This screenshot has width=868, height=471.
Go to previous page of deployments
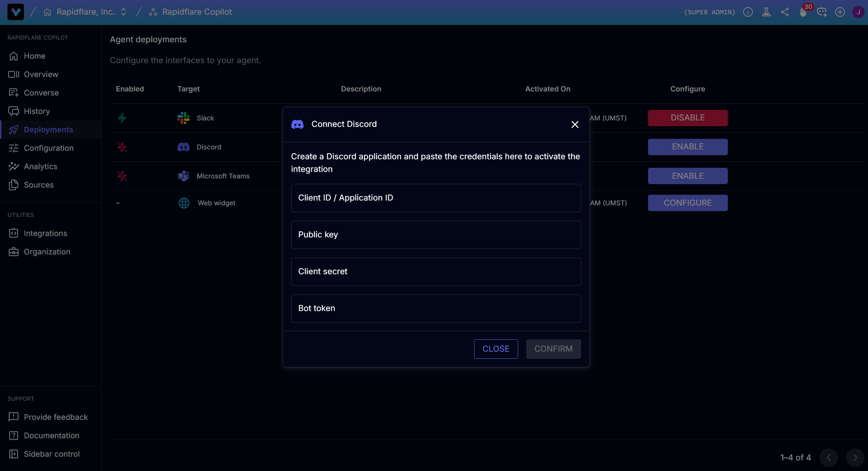(x=829, y=457)
